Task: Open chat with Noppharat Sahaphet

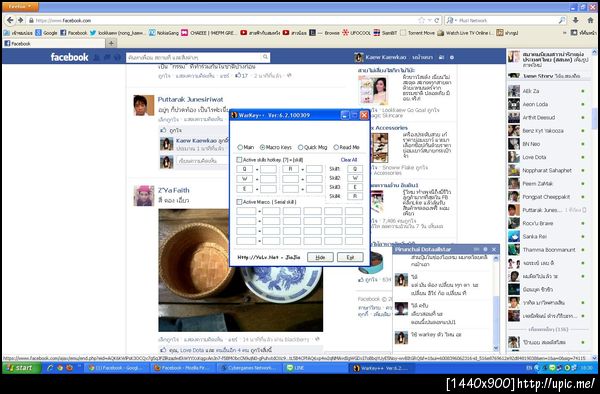Action: 548,170
